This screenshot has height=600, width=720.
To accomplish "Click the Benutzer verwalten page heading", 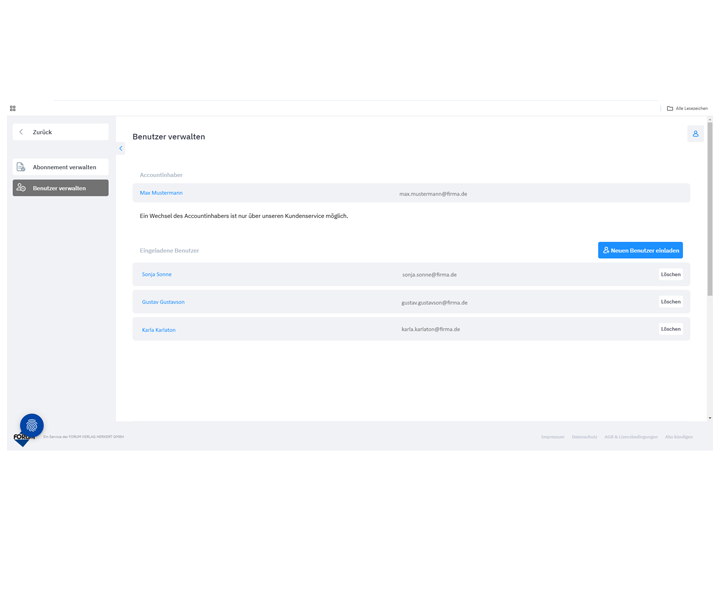I will coord(169,137).
